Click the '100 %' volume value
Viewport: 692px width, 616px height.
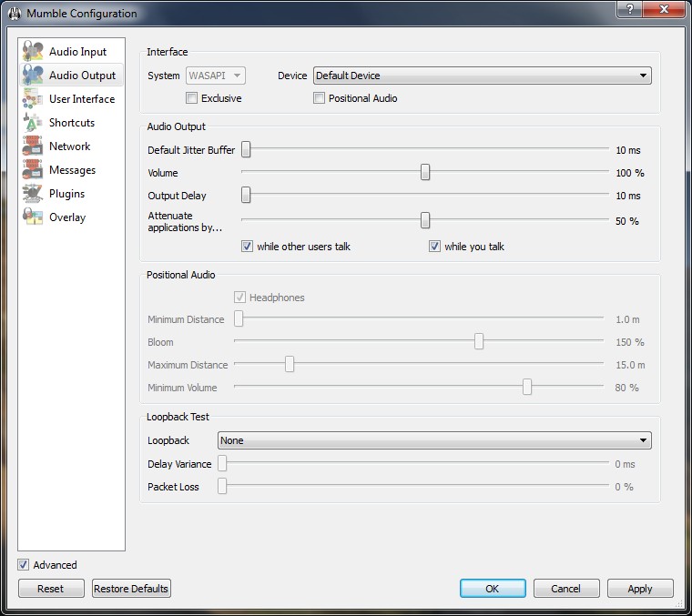[x=630, y=173]
